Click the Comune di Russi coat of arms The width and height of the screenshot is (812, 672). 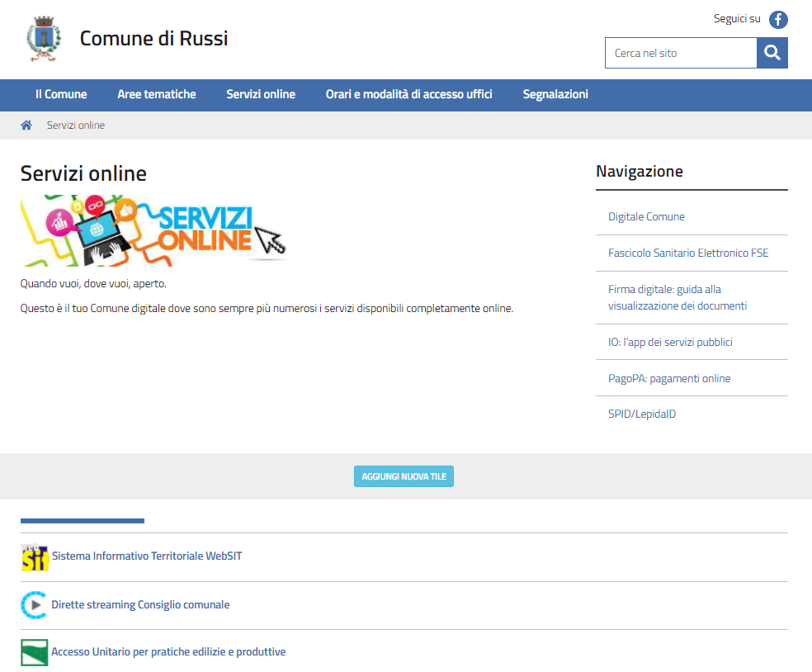[x=43, y=40]
